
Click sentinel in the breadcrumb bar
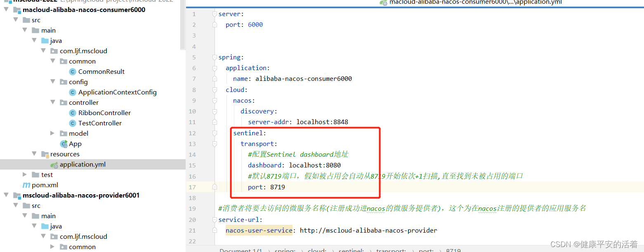351,250
